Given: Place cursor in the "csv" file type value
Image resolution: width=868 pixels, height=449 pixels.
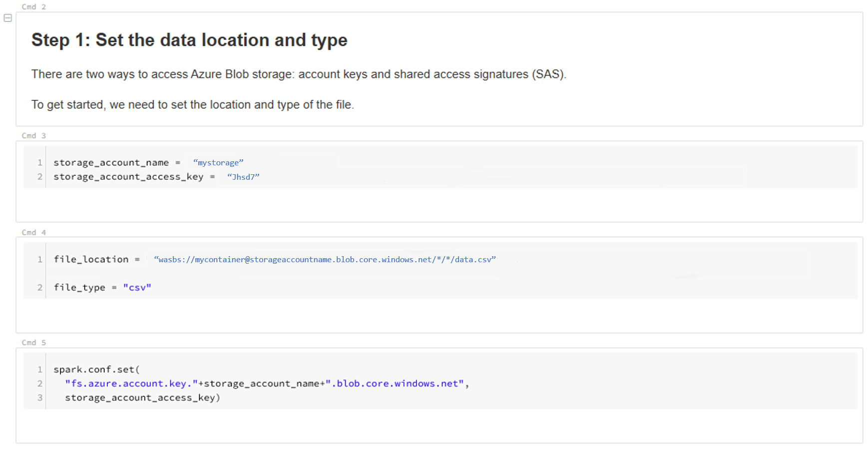Looking at the screenshot, I should (x=137, y=288).
